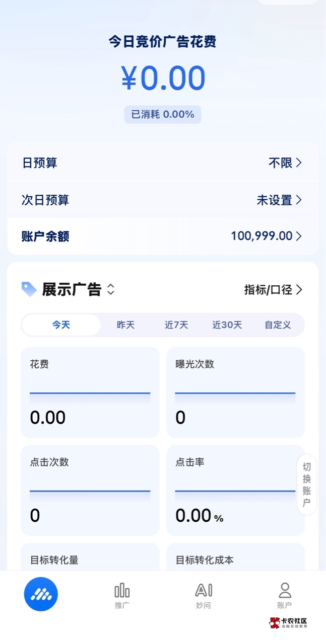326x644 pixels.
Task: Tap the 切换账户 side button
Action: point(307,485)
